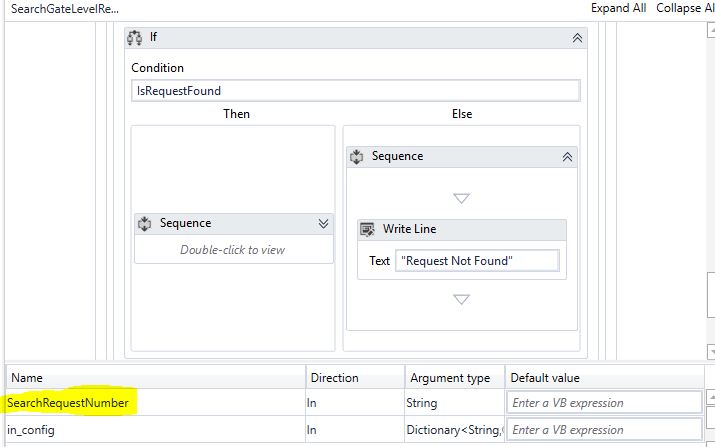Screen dimensions: 715x447
Task: Expand the collapsed Then Sequence chevron
Action: click(x=323, y=223)
